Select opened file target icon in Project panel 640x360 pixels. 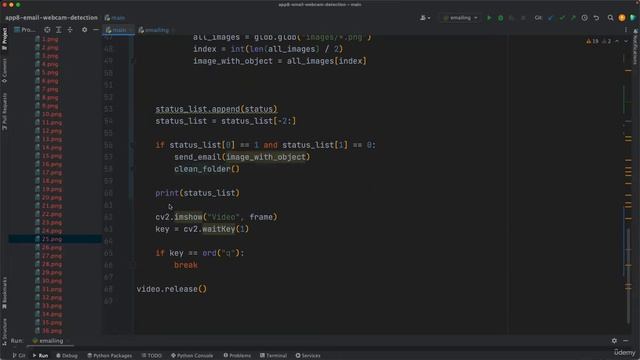point(47,30)
